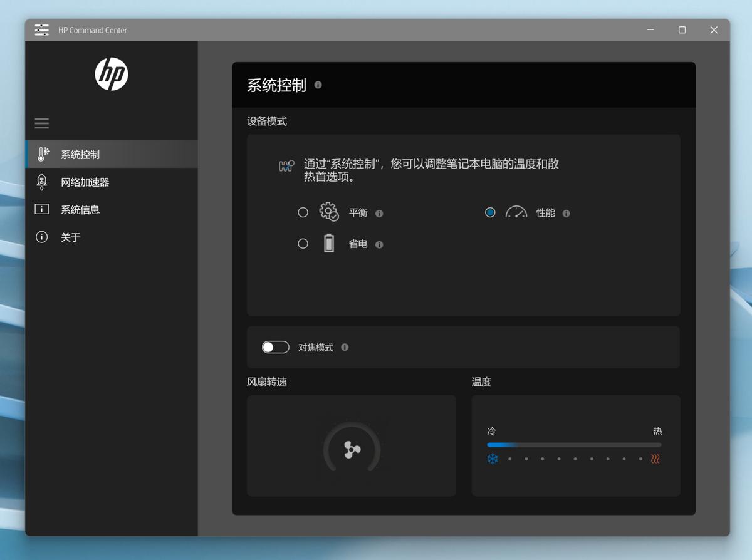
Task: Open 网络加速器 in the sidebar
Action: coord(112,182)
